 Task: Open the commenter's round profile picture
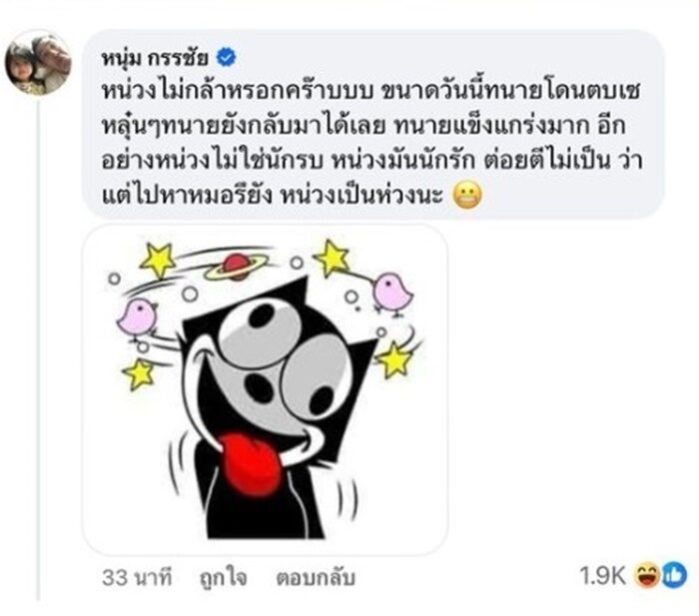[x=38, y=63]
